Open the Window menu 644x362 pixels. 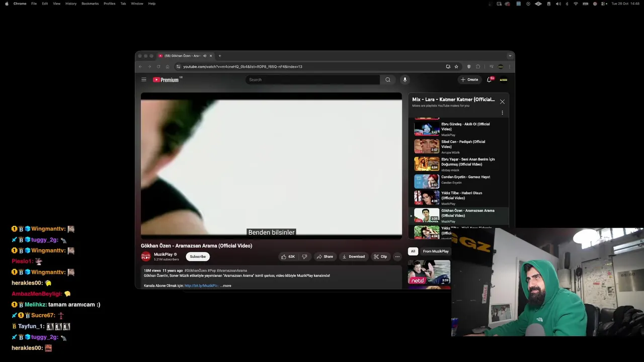[137, 4]
